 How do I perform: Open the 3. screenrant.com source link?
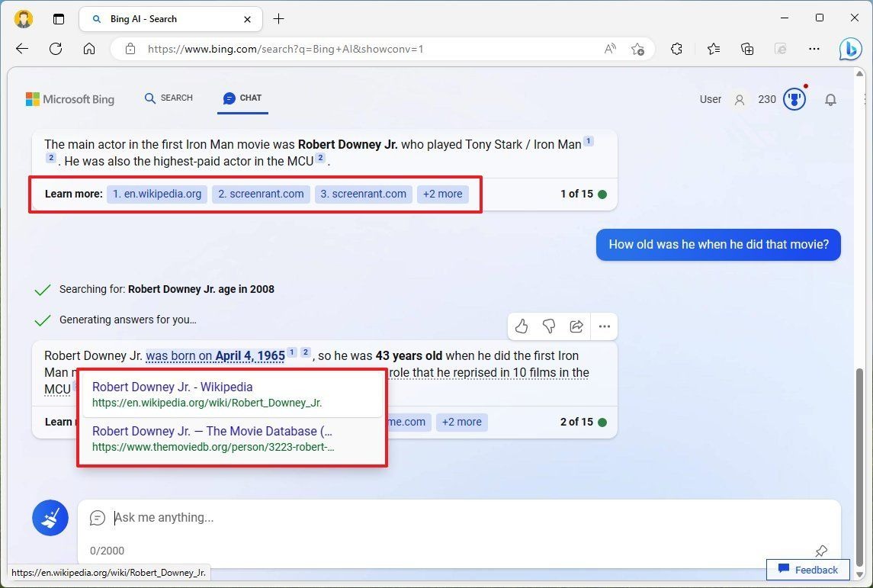click(363, 194)
